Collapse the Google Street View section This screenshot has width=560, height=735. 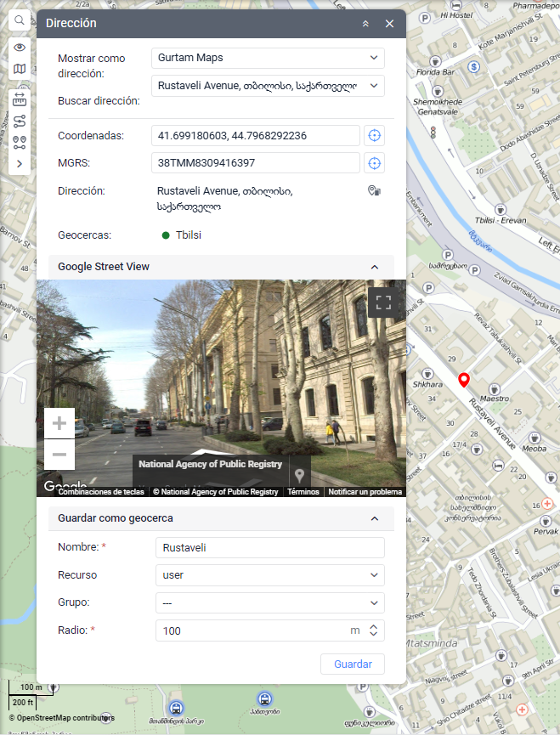[374, 267]
